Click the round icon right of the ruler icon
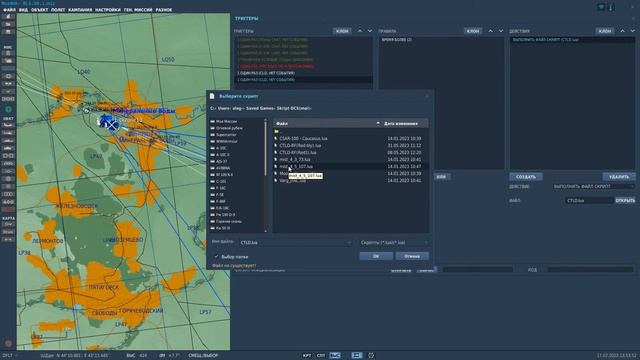Viewport: 640px width, 360px height. tap(371, 356)
